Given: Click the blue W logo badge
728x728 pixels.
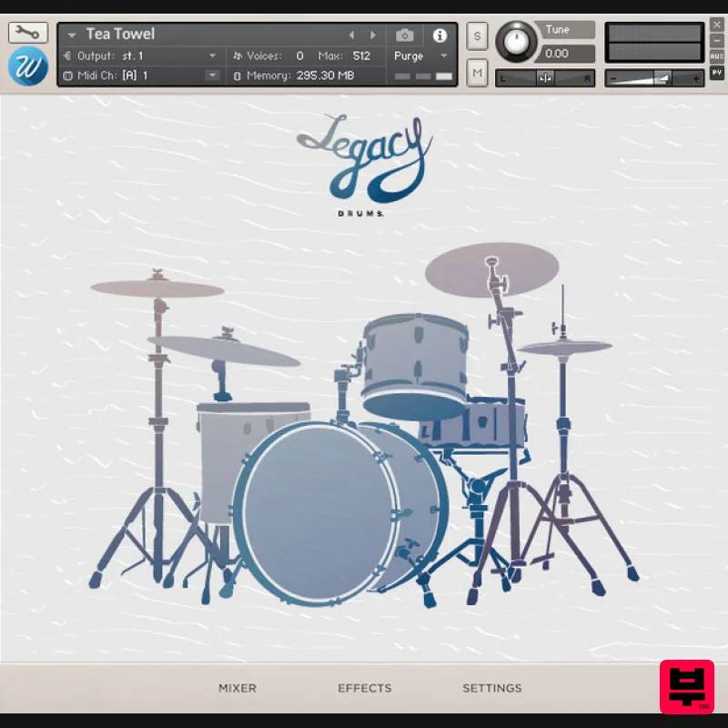Looking at the screenshot, I should click(27, 66).
